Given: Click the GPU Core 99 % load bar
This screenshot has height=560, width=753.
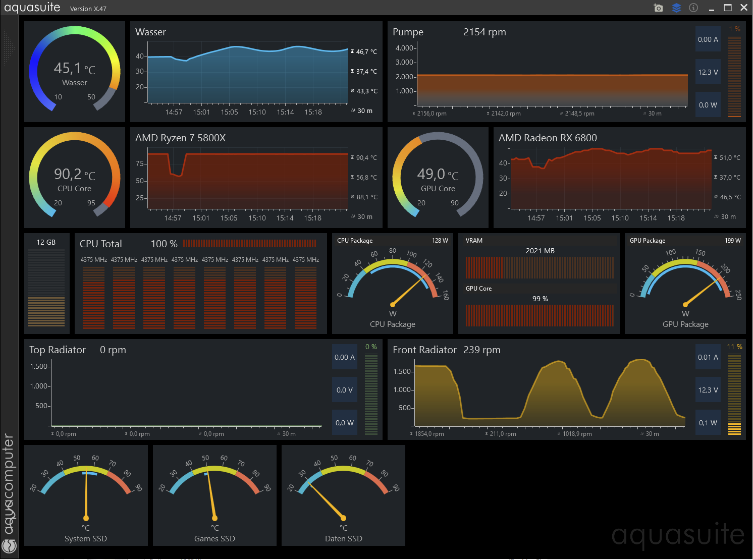Looking at the screenshot, I should point(540,316).
